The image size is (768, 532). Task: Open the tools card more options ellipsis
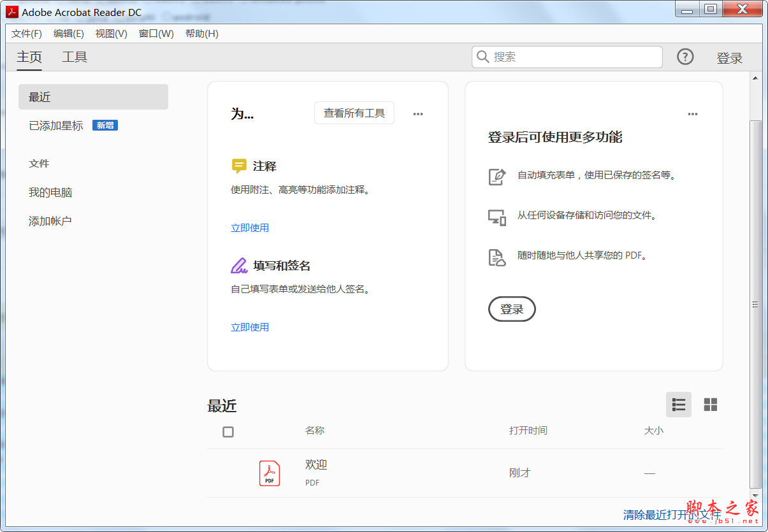[418, 114]
